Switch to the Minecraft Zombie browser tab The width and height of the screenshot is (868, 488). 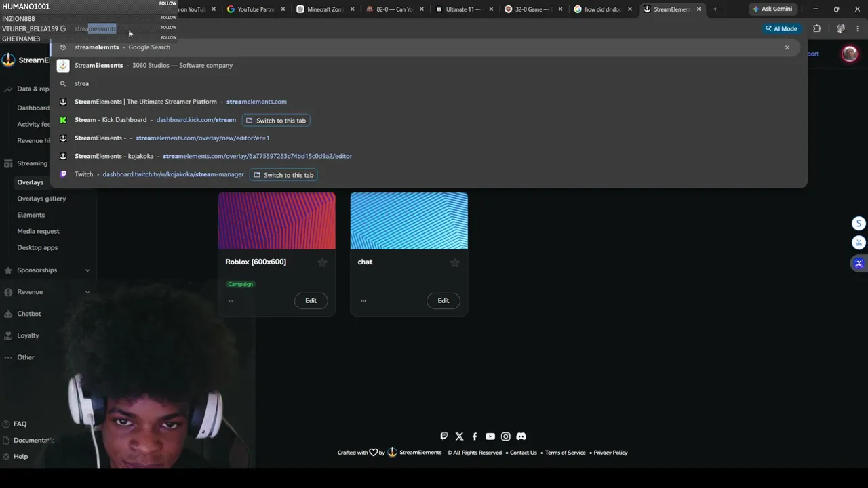click(x=325, y=9)
